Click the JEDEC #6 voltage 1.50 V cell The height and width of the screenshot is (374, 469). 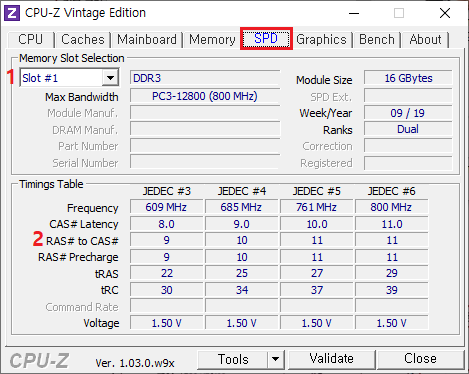coord(391,323)
